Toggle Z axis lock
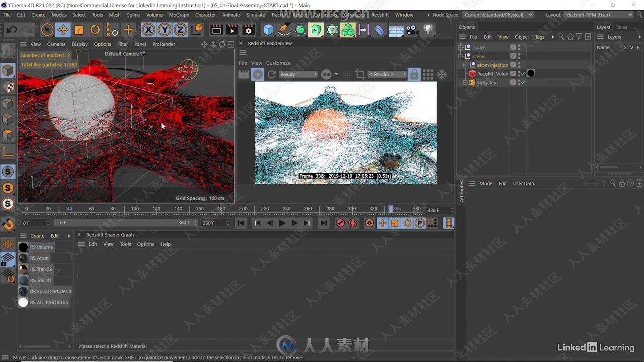This screenshot has width=644, height=362. 180,30
